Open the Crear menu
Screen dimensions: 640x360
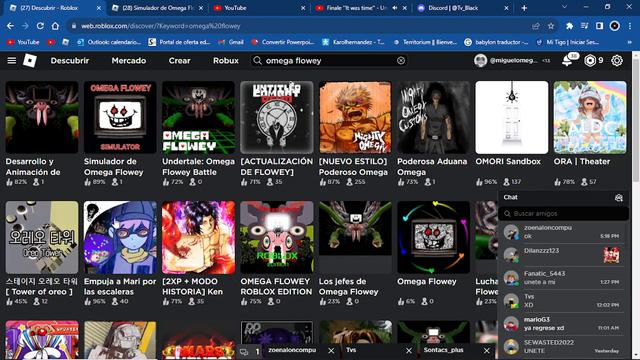(x=179, y=60)
